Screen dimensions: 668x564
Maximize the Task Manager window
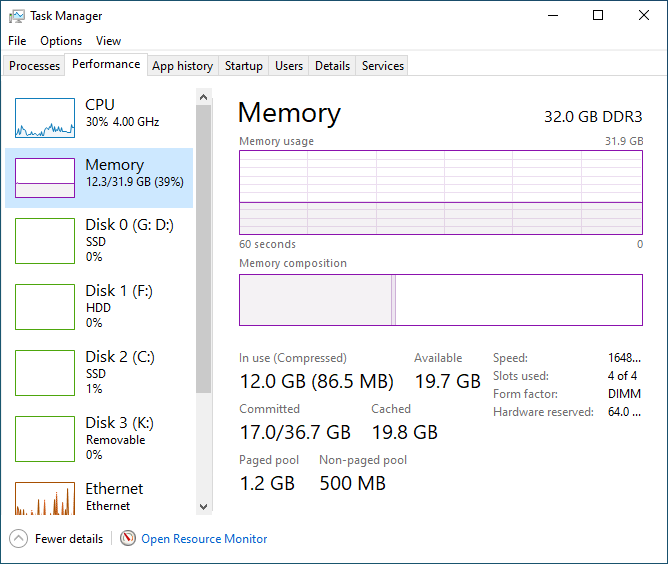coord(598,16)
